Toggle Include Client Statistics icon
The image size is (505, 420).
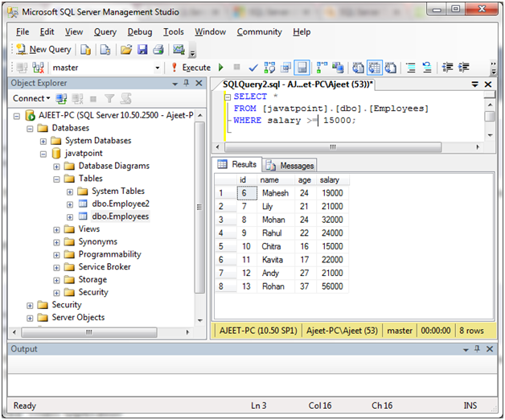click(x=339, y=68)
